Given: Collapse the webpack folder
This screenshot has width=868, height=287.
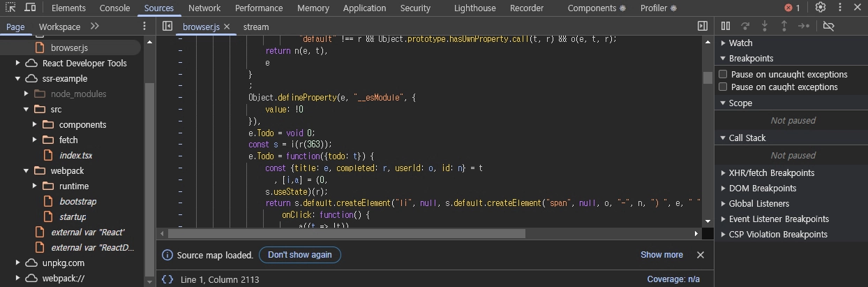Looking at the screenshot, I should [27, 170].
